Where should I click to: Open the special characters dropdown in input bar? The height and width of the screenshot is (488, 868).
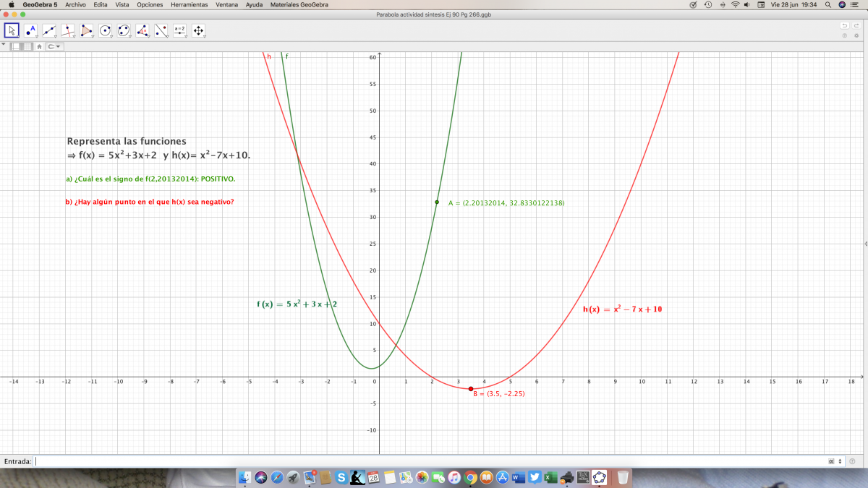[x=833, y=461]
